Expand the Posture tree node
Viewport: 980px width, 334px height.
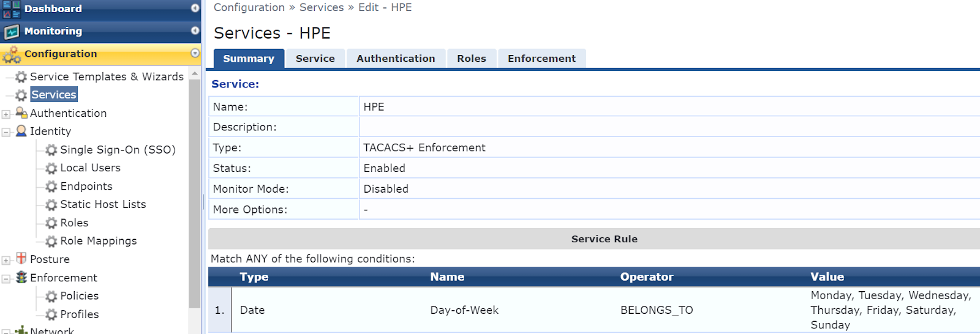click(x=6, y=261)
